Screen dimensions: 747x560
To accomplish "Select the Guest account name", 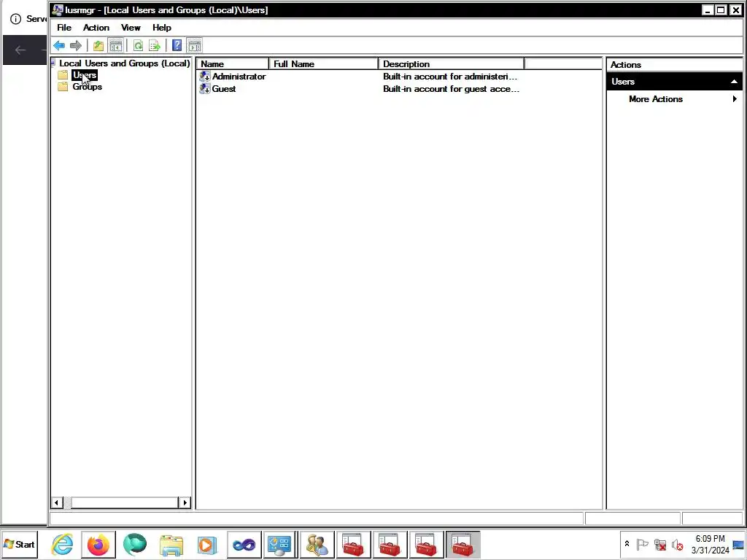I will click(x=224, y=88).
